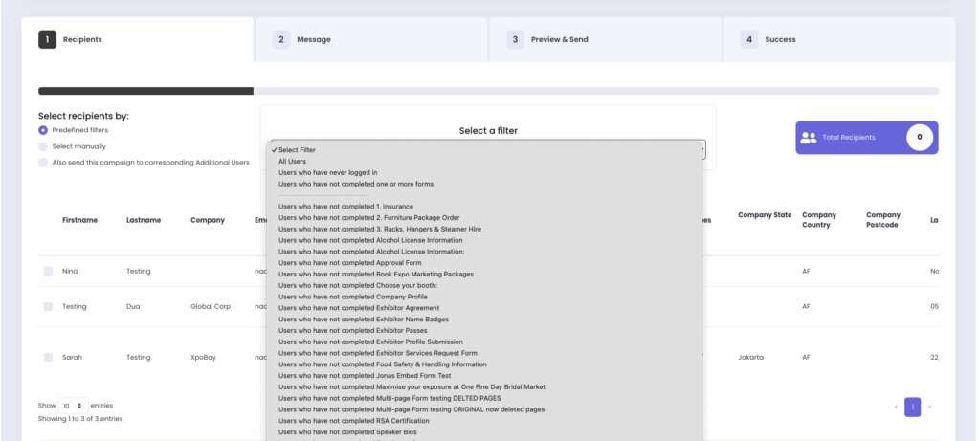Sort table by Firstname column header

79,220
